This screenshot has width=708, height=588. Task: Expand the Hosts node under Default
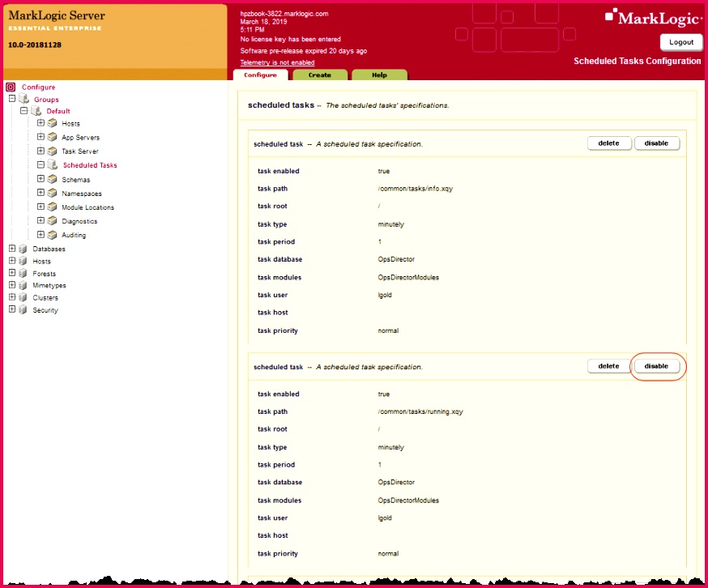[x=41, y=122]
